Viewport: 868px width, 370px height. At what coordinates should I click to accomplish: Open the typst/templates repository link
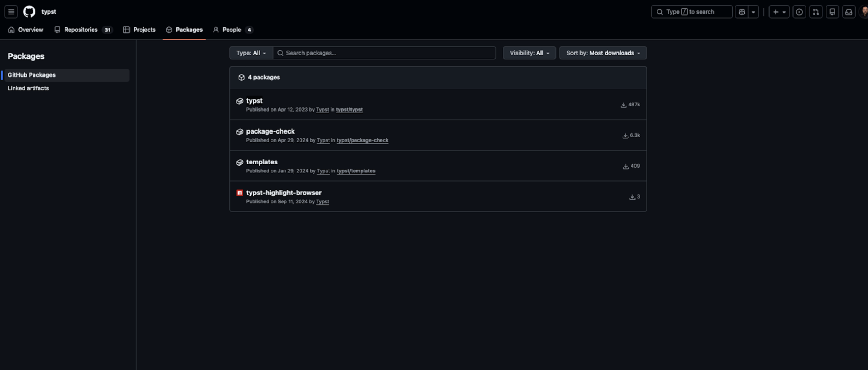356,171
